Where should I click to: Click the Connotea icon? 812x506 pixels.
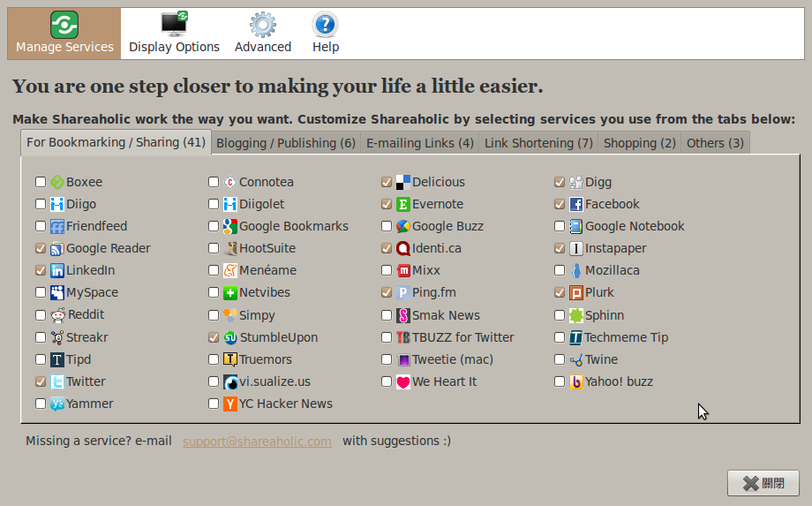[230, 182]
